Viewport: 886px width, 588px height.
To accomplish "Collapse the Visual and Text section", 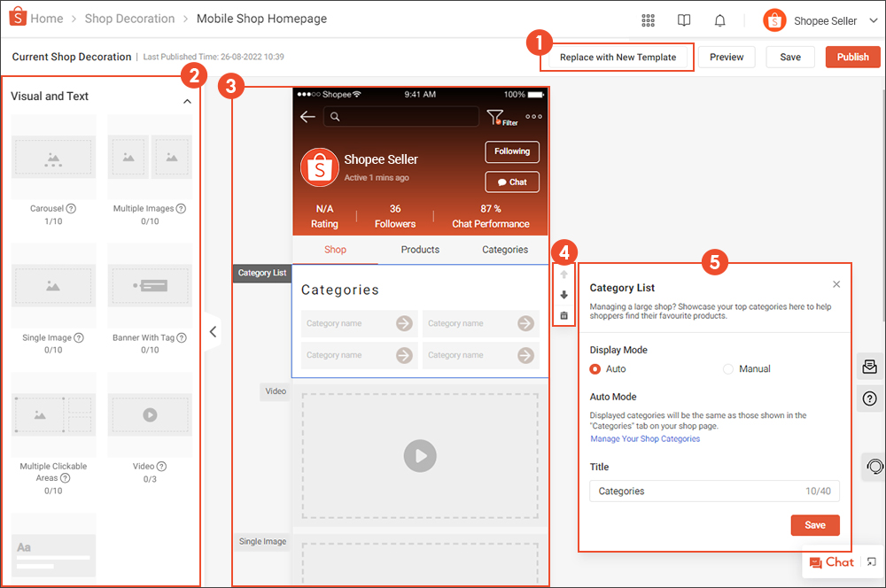I will [187, 100].
